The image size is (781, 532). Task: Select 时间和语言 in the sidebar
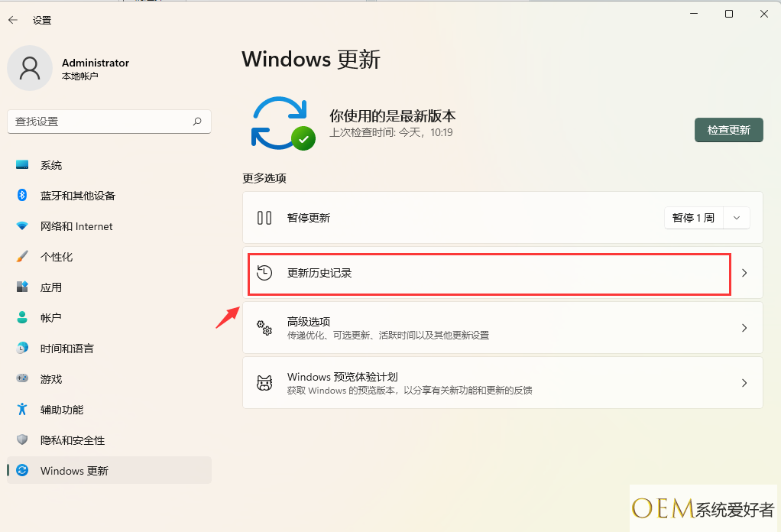[67, 349]
